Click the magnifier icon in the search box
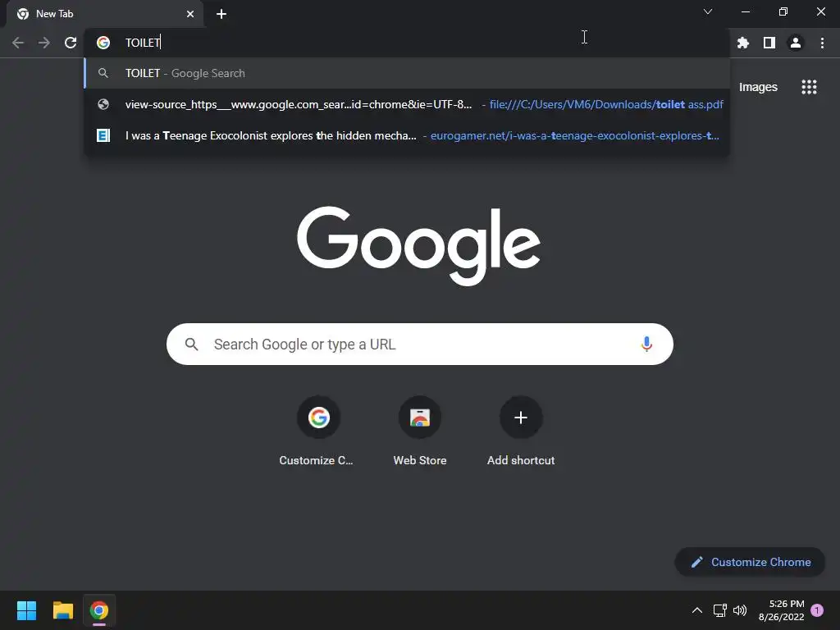Viewport: 840px width, 630px height. [x=191, y=344]
